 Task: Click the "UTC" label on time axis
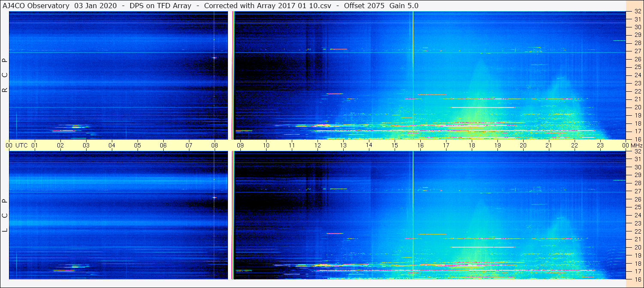[21, 145]
